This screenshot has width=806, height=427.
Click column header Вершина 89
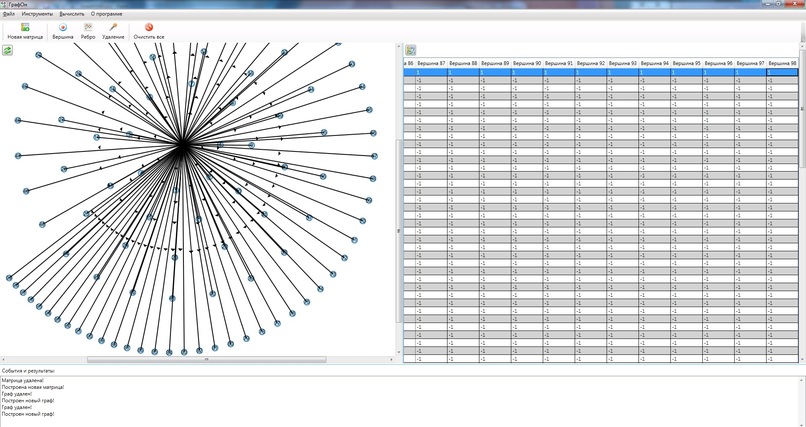coord(495,63)
